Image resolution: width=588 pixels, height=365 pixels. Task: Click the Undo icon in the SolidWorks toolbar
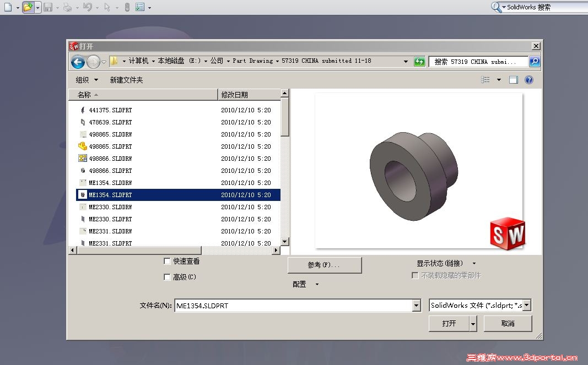pyautogui.click(x=88, y=7)
